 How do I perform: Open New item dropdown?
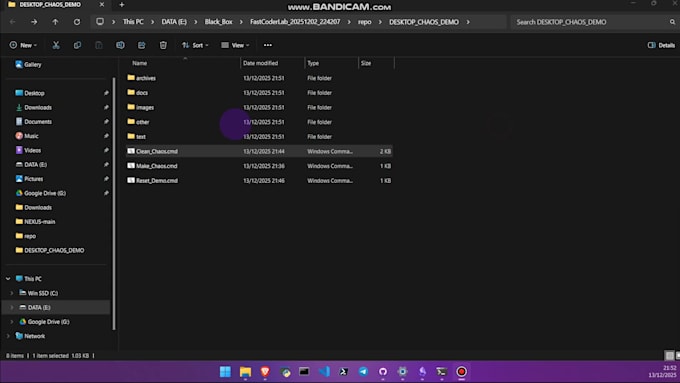click(x=23, y=45)
